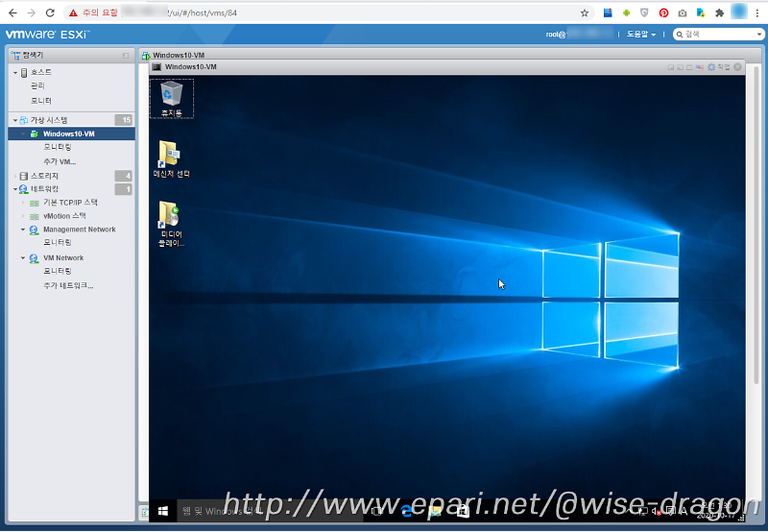768x532 pixels.
Task: Collapse the 호스트 tree node arrow
Action: click(x=15, y=72)
